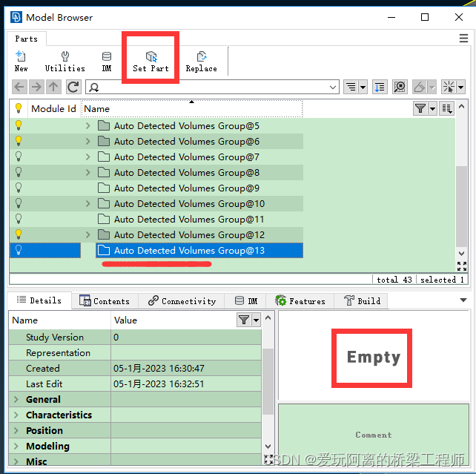Switch to the Build tab
Viewport: 476px width, 474px height.
[362, 301]
